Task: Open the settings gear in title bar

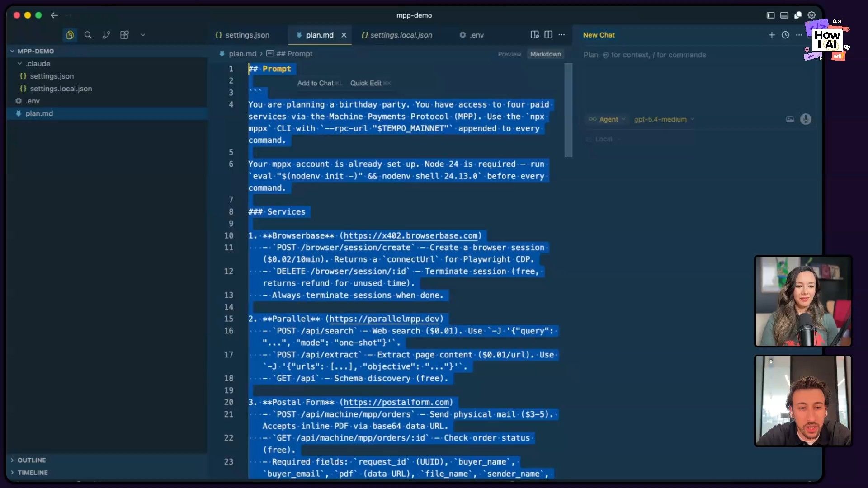Action: click(812, 15)
